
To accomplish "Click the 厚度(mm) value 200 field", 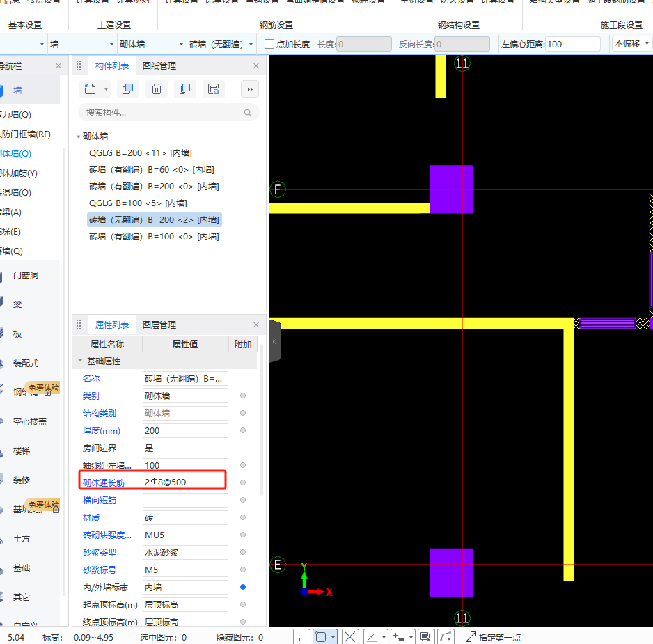I will pos(185,430).
